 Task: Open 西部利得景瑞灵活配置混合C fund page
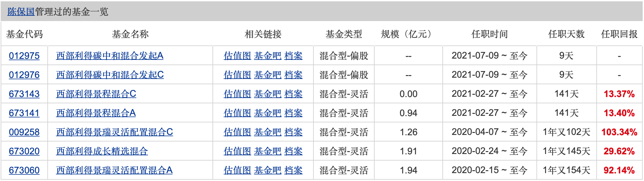[x=114, y=132]
